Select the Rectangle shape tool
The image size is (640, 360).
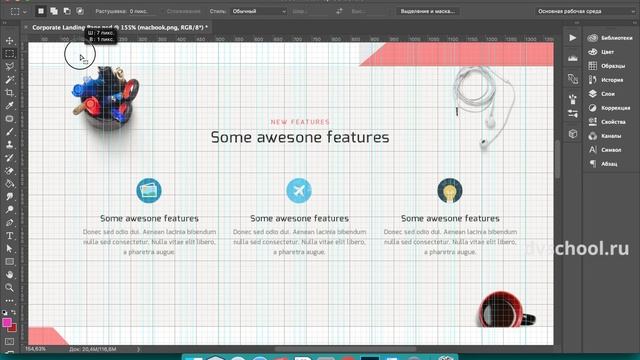[x=9, y=262]
